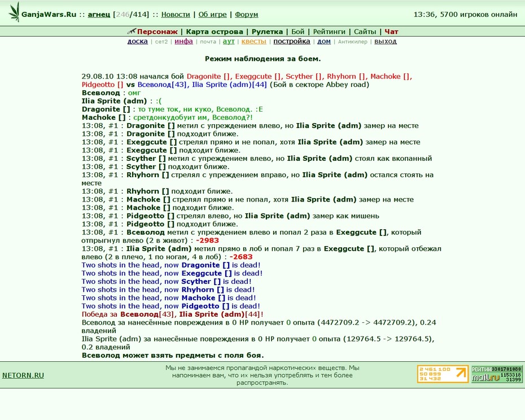Click the аут submenu link
The height and width of the screenshot is (420, 525).
coord(229,41)
